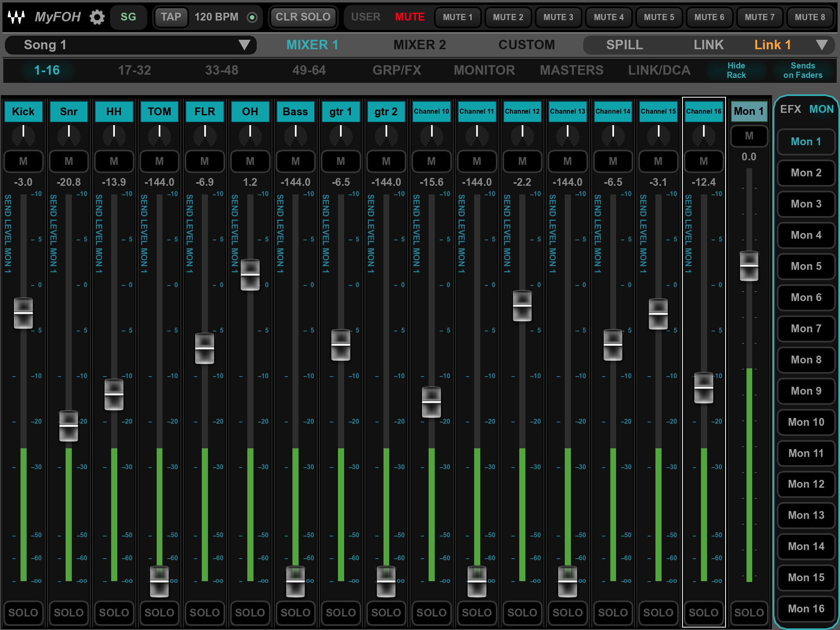Click the OH channel fader cap

(250, 274)
